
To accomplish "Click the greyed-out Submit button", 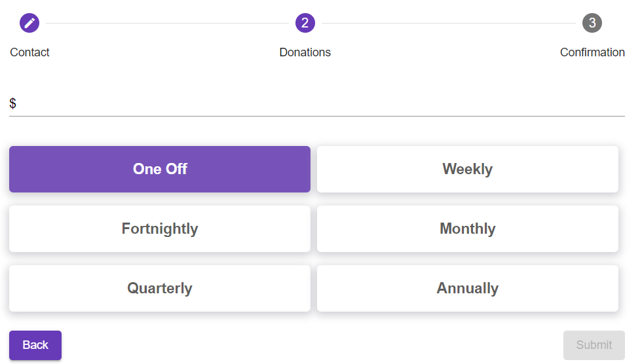I will click(594, 345).
